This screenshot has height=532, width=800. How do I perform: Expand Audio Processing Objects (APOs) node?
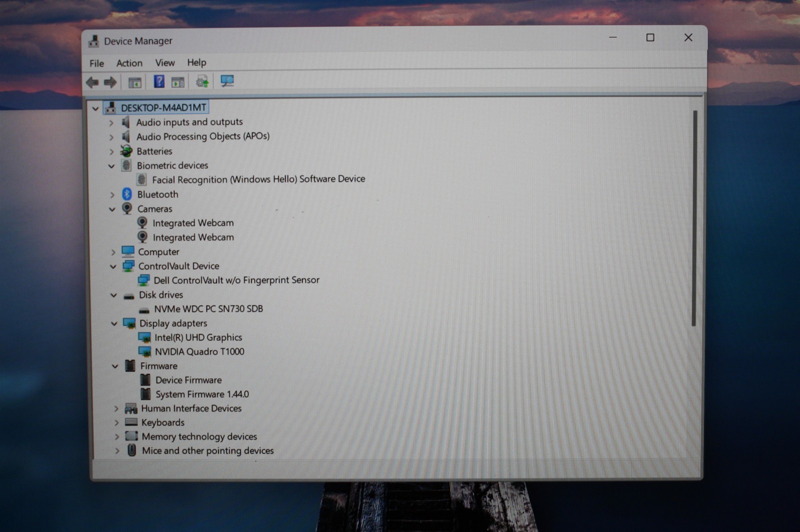click(x=112, y=137)
